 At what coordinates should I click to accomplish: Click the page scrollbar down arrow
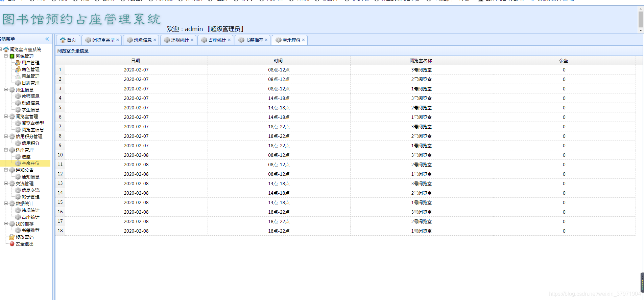pyautogui.click(x=641, y=30)
